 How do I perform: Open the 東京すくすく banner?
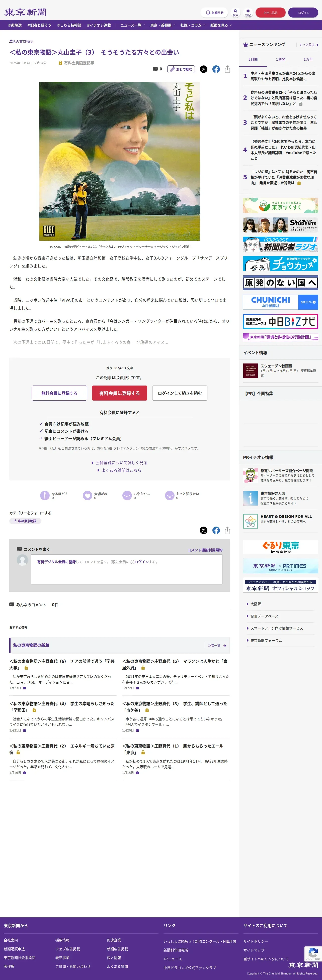click(280, 205)
